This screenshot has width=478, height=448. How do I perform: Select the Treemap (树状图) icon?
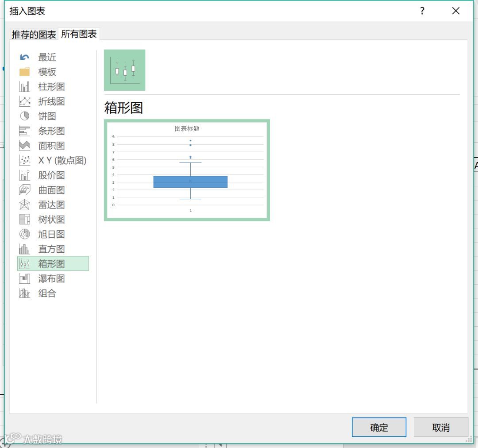24,219
